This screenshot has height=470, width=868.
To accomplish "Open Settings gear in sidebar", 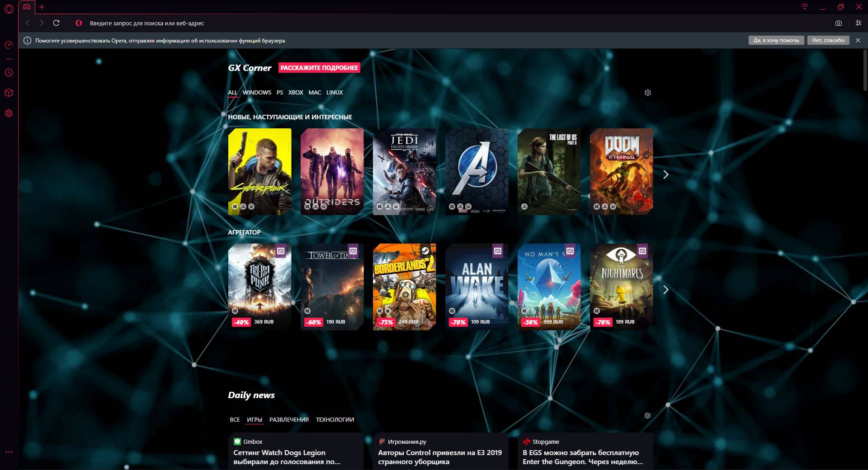I will pos(9,113).
